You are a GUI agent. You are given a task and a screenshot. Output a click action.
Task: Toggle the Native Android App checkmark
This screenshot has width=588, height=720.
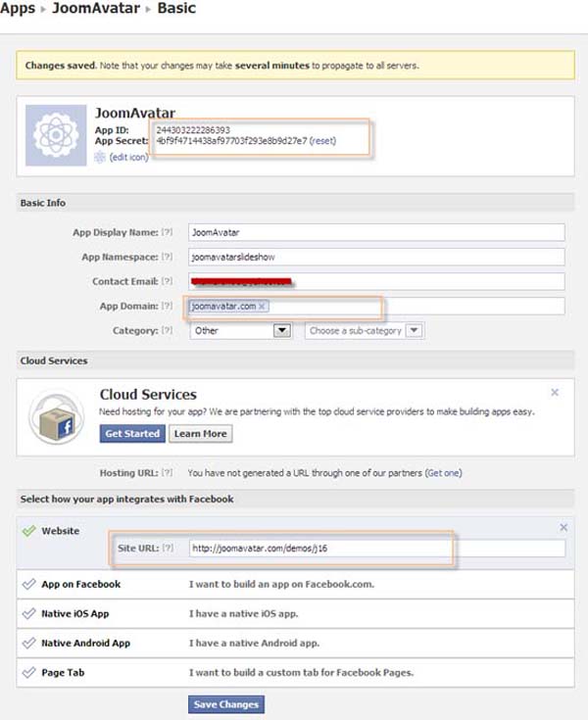click(29, 643)
